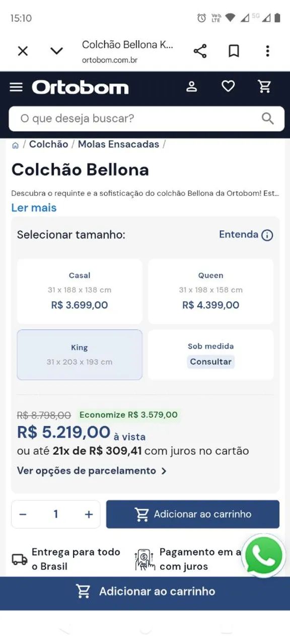
Task: Go to home breadcrumb icon
Action: click(x=15, y=145)
